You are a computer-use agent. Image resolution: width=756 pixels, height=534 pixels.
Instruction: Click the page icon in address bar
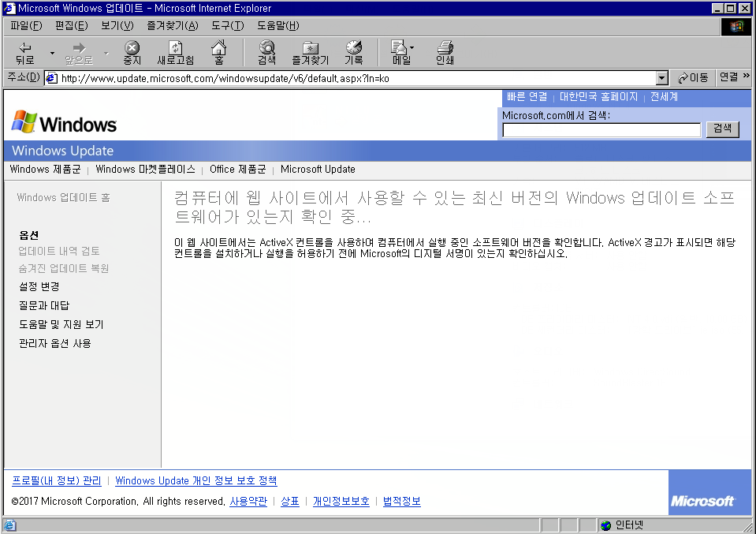click(x=51, y=78)
